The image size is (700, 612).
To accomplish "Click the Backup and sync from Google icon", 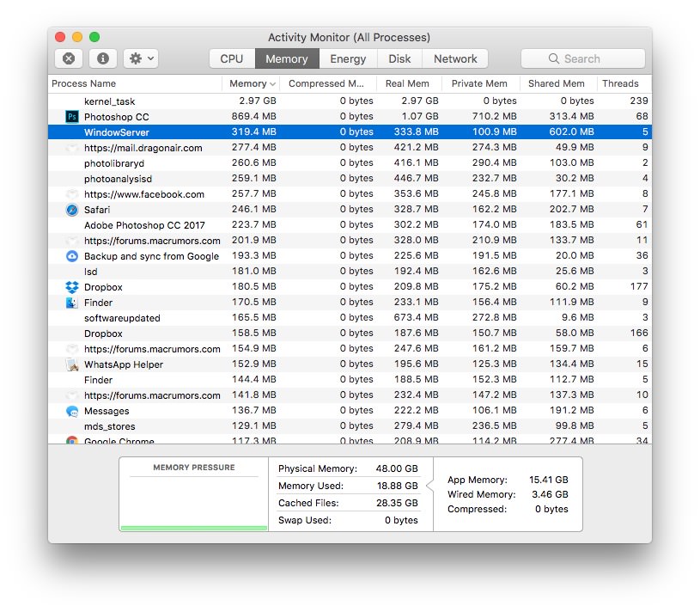I will click(x=72, y=256).
